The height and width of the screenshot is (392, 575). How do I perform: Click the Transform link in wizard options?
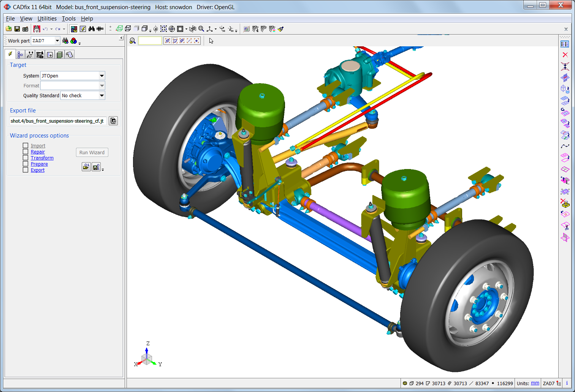pyautogui.click(x=42, y=158)
